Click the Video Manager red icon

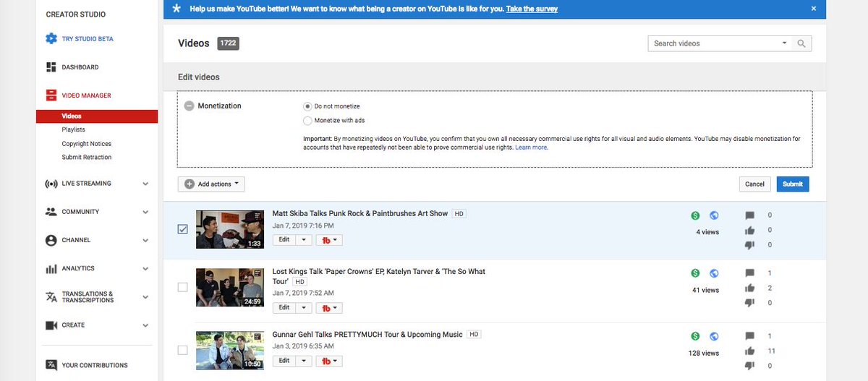tap(51, 95)
